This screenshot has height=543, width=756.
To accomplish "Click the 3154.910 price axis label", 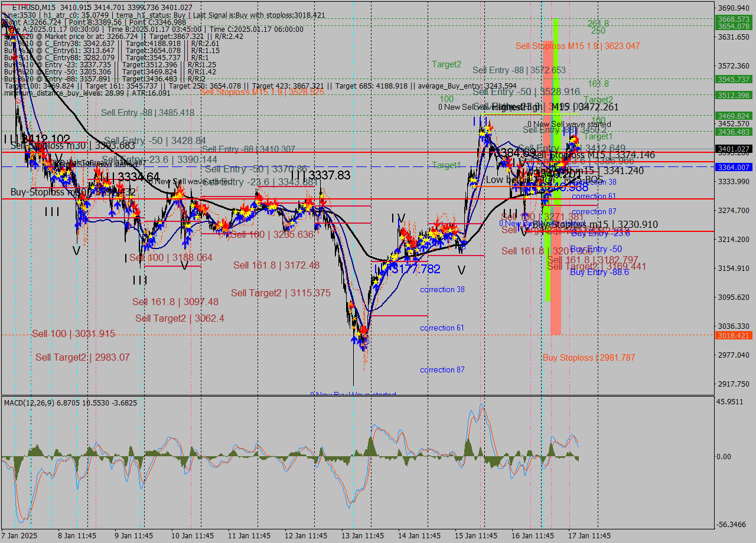I will tap(734, 268).
